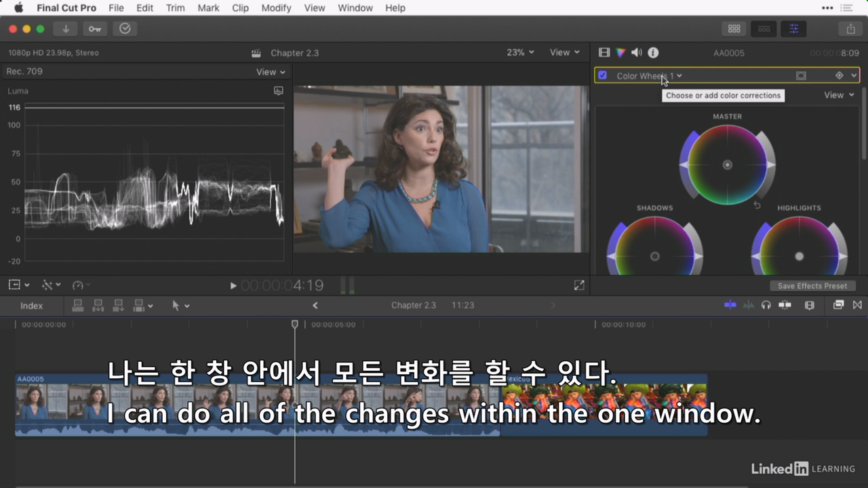Image resolution: width=868 pixels, height=488 pixels.
Task: Open the Apple menu
Action: tap(18, 8)
